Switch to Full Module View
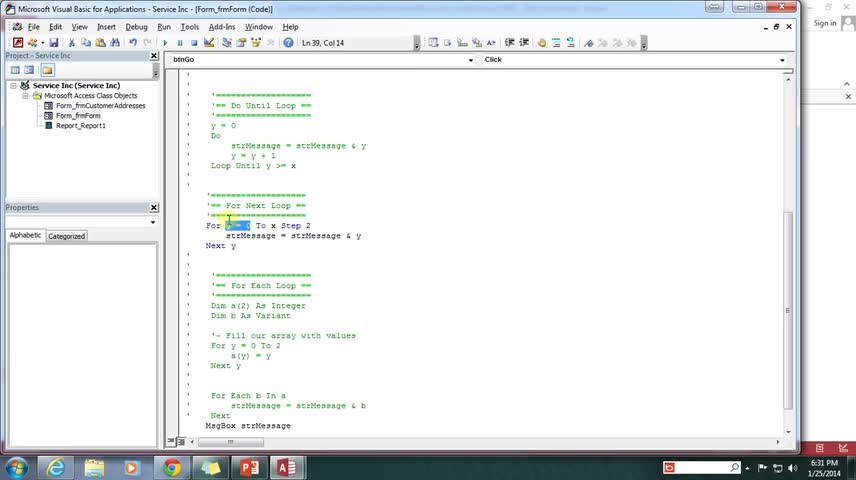 [x=181, y=441]
